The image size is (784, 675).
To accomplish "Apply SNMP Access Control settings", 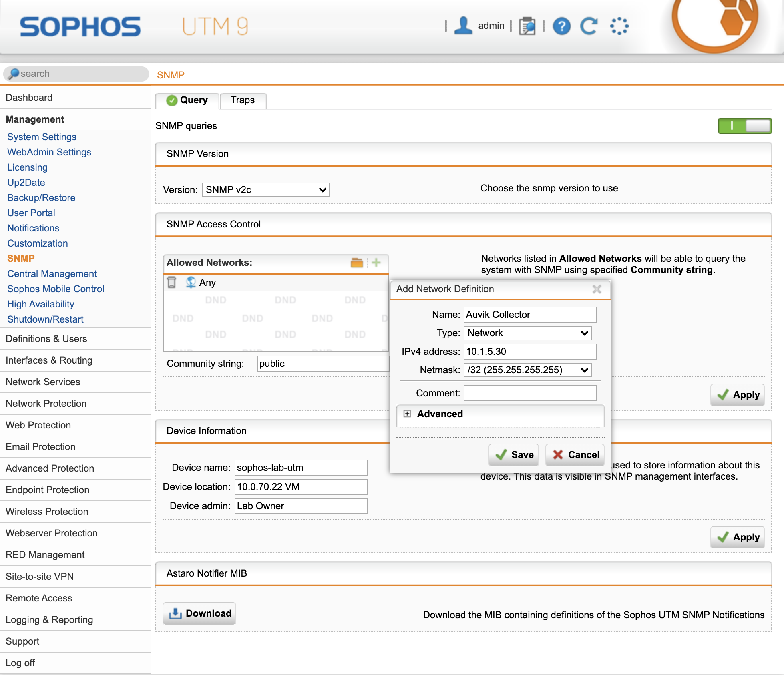I will click(738, 395).
